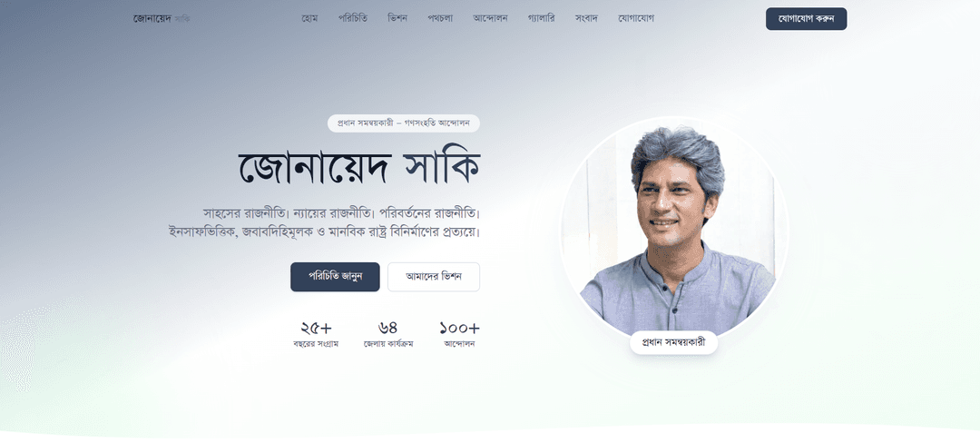This screenshot has width=980, height=443.
Task: Go to the পরিচিতি nav link
Action: pyautogui.click(x=352, y=18)
